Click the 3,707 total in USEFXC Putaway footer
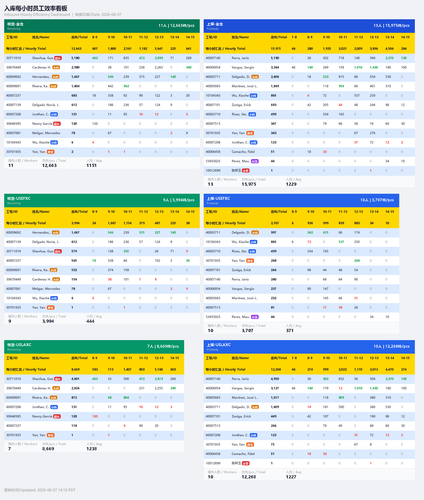Image resolution: width=424 pixels, height=500 pixels. click(x=247, y=330)
